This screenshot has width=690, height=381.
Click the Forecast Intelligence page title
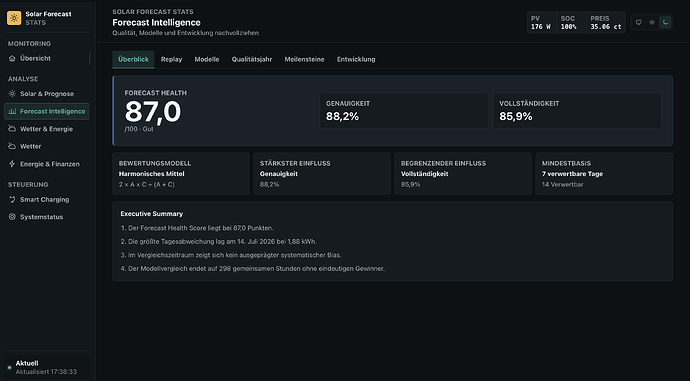(x=156, y=22)
